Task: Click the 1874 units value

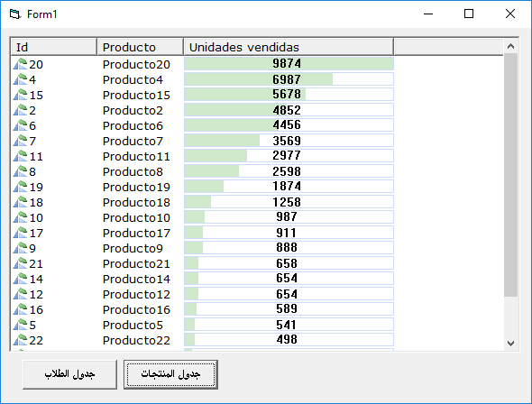Action: (x=287, y=187)
